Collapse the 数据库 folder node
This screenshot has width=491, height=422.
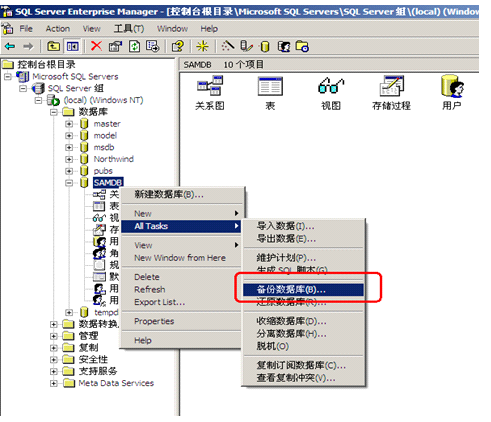tap(54, 112)
